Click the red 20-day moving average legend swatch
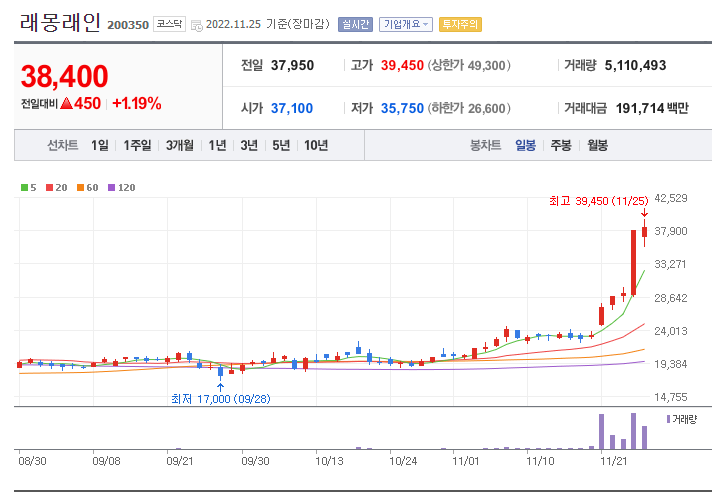Screen dimensions: 712x492 [49, 187]
